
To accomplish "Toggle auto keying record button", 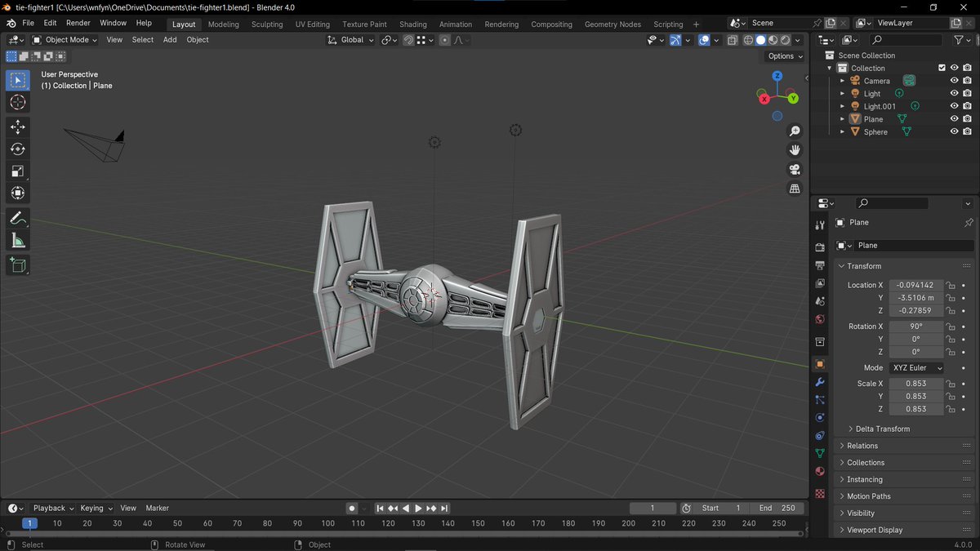I will click(x=352, y=508).
